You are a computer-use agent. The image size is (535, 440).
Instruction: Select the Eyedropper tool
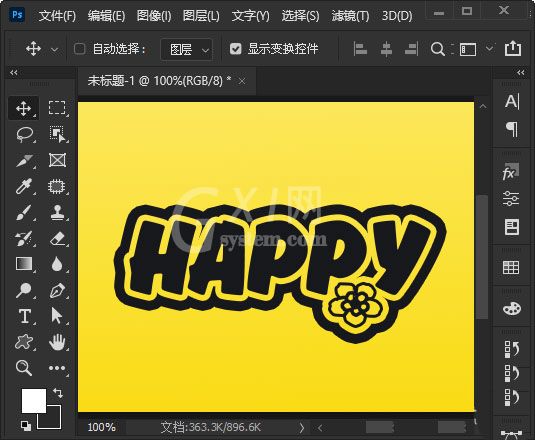24,186
